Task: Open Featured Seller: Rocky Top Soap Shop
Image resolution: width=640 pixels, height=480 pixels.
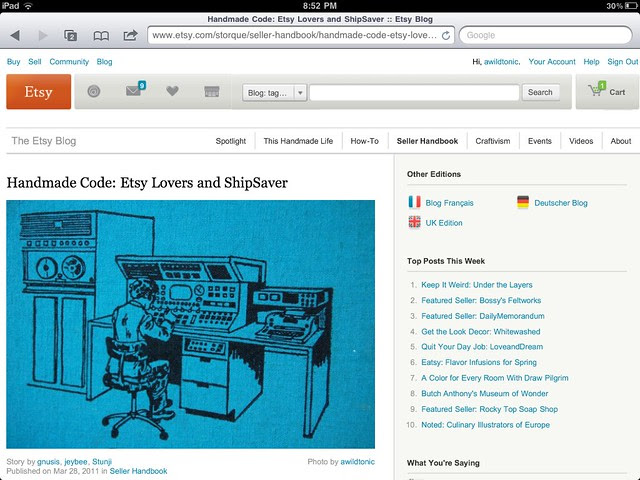Action: pos(489,409)
